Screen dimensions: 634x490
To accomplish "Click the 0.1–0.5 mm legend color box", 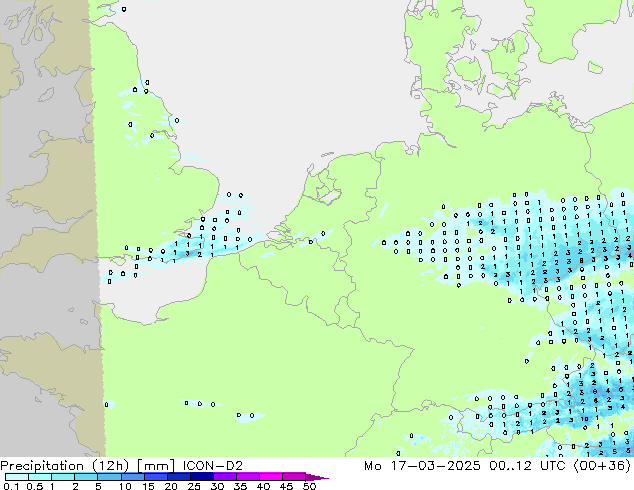I will [x=17, y=477].
